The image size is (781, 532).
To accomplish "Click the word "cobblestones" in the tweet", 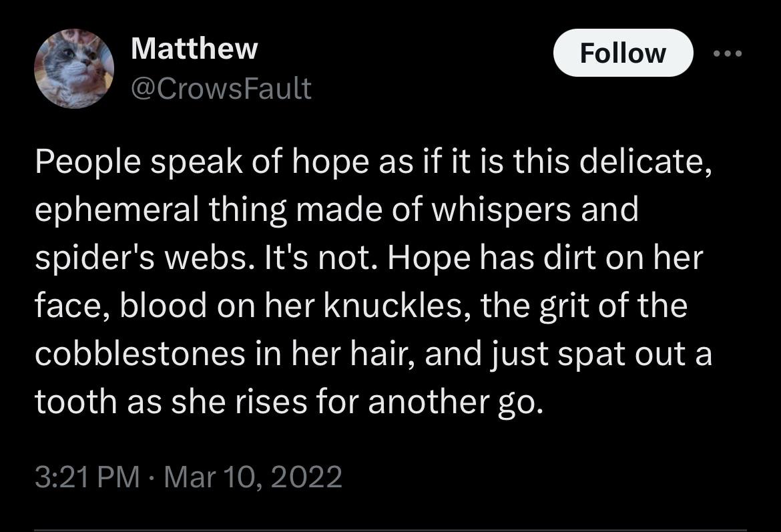I will click(x=140, y=354).
